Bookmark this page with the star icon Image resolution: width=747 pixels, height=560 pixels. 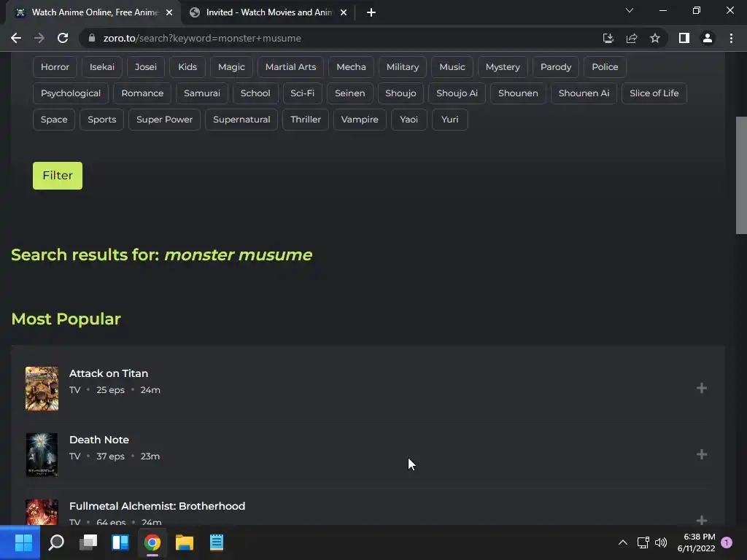tap(655, 38)
